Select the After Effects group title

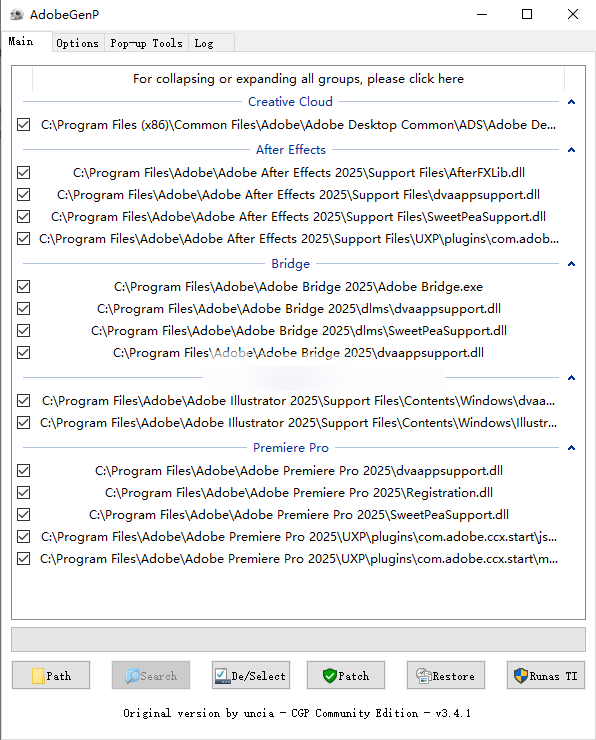tap(291, 150)
